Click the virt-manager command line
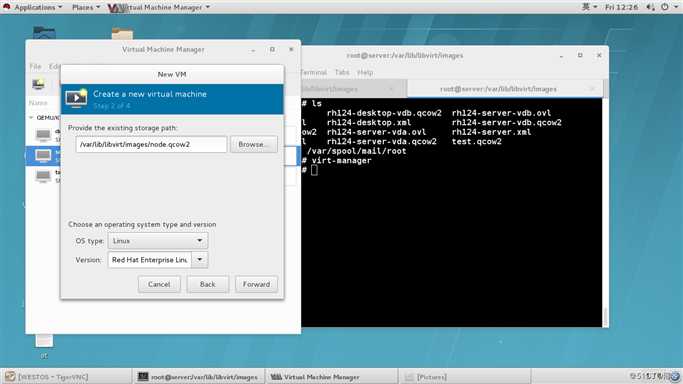This screenshot has height=384, width=683. click(x=342, y=161)
